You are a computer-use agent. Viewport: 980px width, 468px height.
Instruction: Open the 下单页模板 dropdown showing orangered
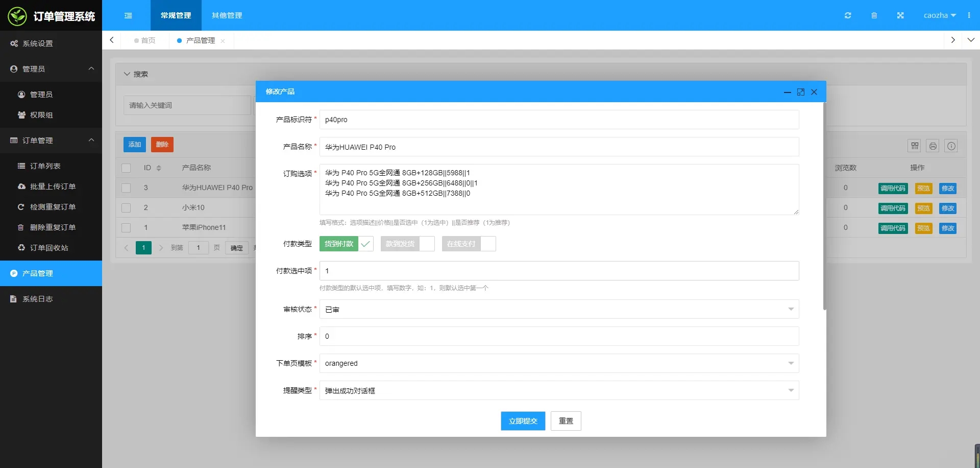[x=559, y=363]
